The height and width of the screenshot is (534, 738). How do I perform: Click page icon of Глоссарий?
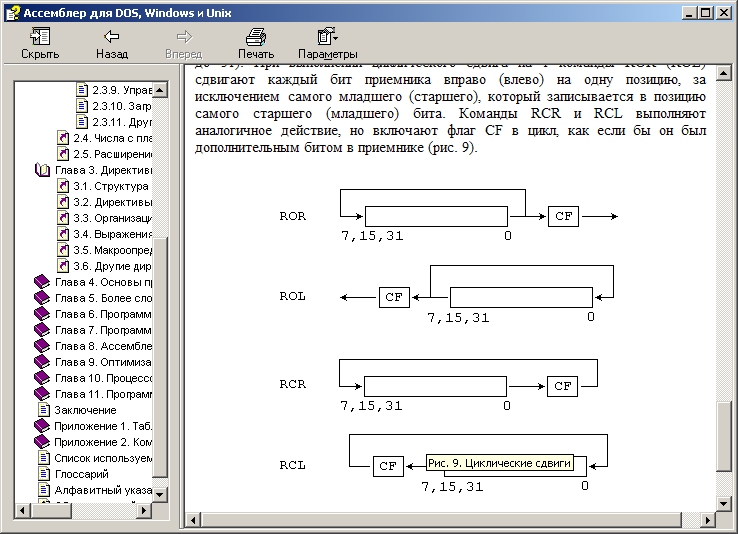pos(44,474)
